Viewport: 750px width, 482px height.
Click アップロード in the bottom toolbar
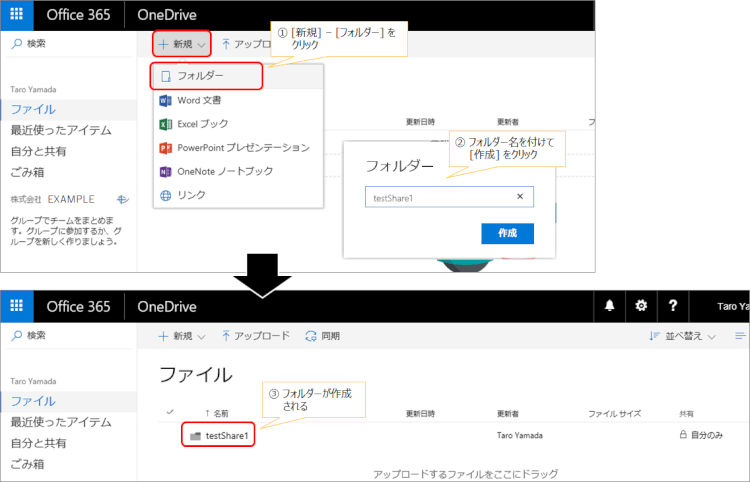256,336
